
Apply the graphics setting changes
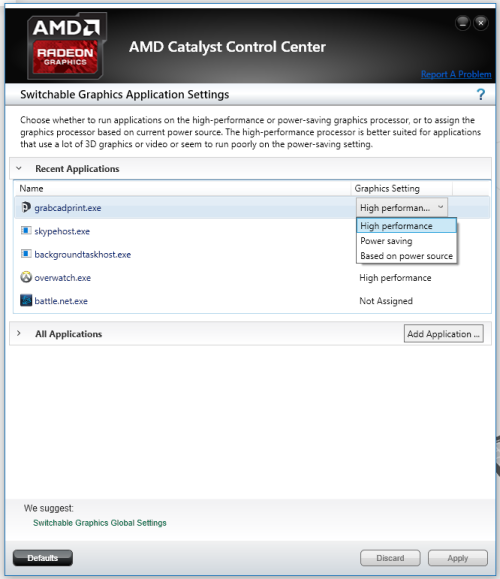tap(458, 558)
